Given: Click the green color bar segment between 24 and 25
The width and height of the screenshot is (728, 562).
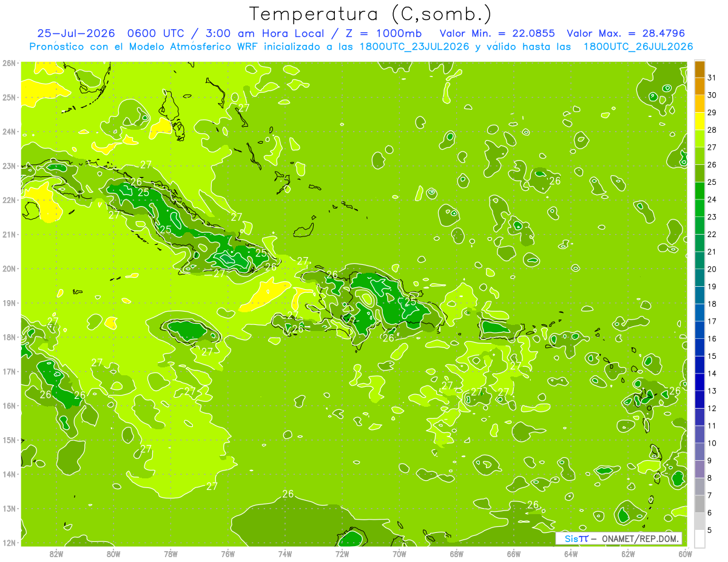Looking at the screenshot, I should pos(699,191).
